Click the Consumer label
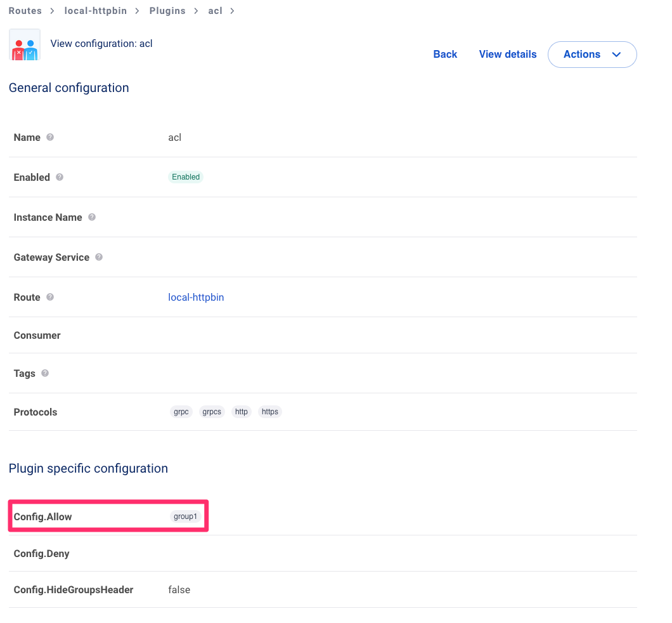672x623 pixels. click(37, 336)
